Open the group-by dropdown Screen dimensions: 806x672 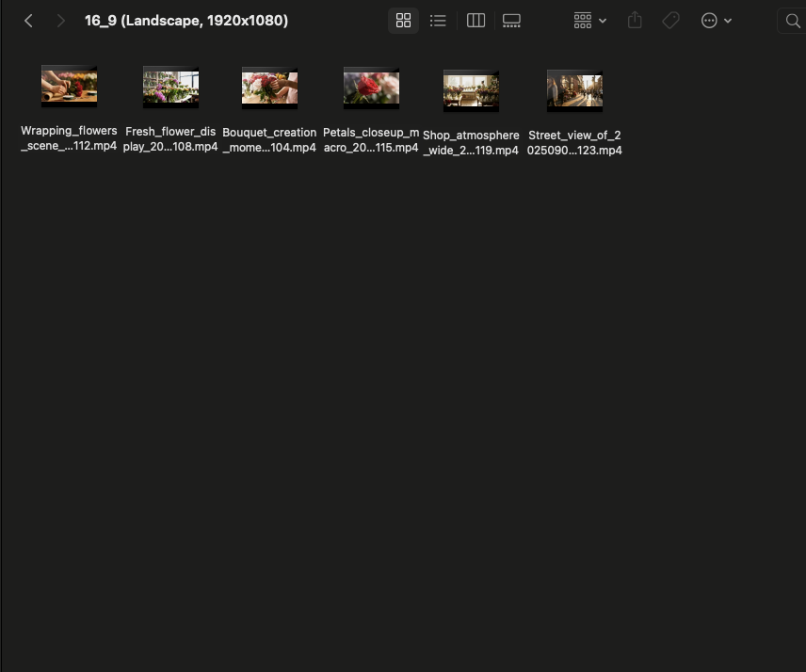tap(589, 21)
